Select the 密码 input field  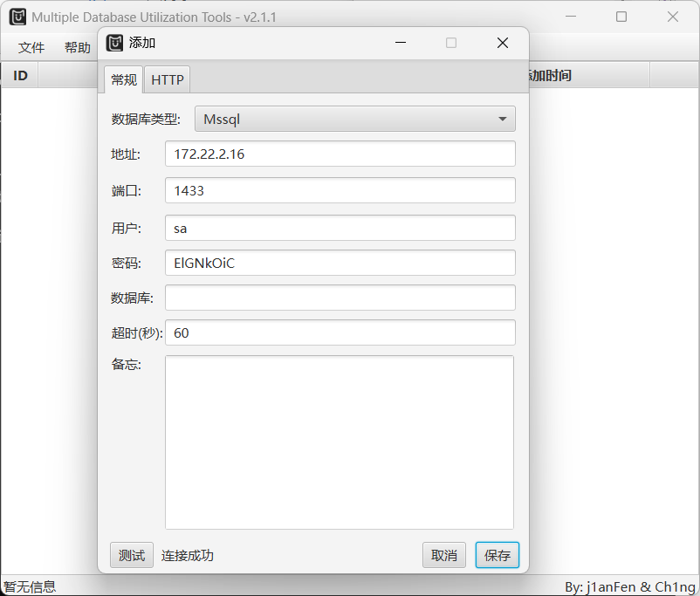tap(340, 263)
